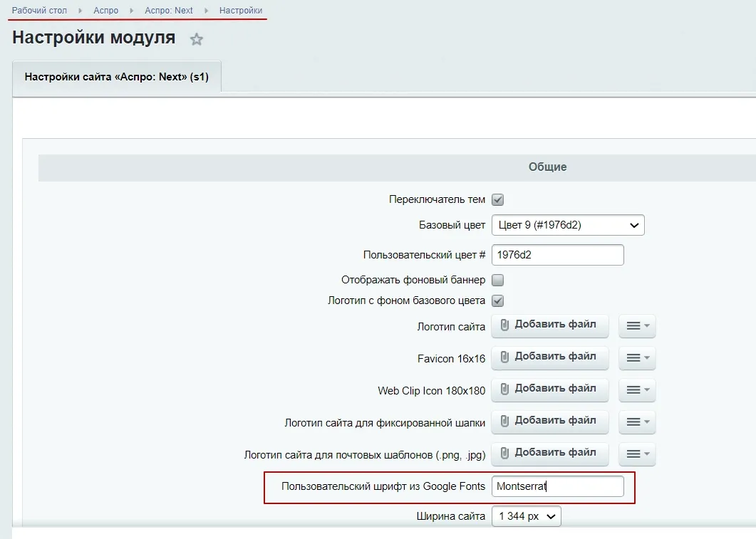Click Настройки breadcrumb link
Viewport: 756px width, 539px height.
click(241, 10)
